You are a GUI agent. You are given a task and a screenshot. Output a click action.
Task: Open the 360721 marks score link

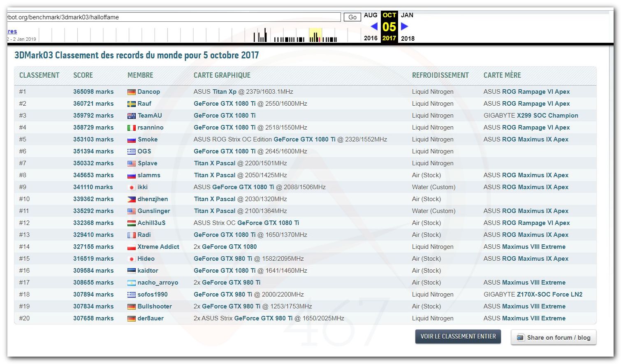[93, 104]
